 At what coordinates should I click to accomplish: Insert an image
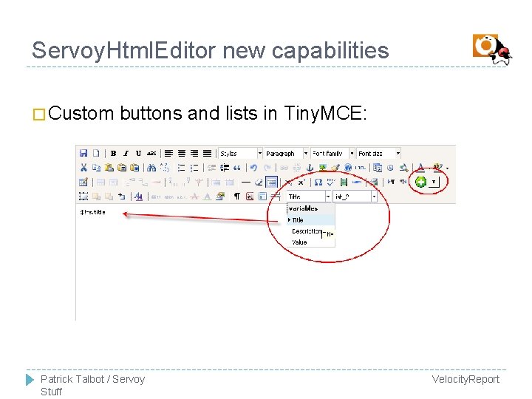pyautogui.click(x=322, y=168)
